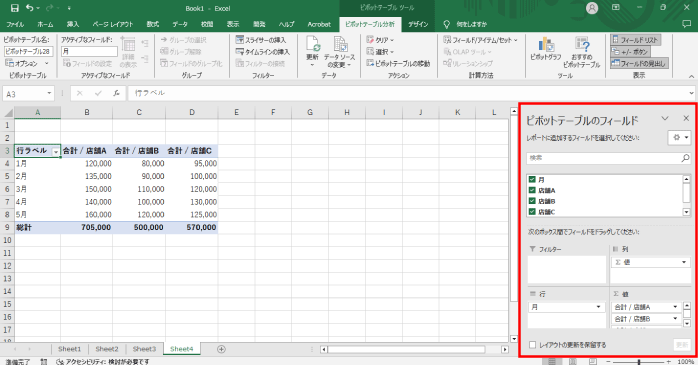Viewport: 698px width, 365px height.
Task: Toggle the +/- buttons display
Action: [630, 52]
